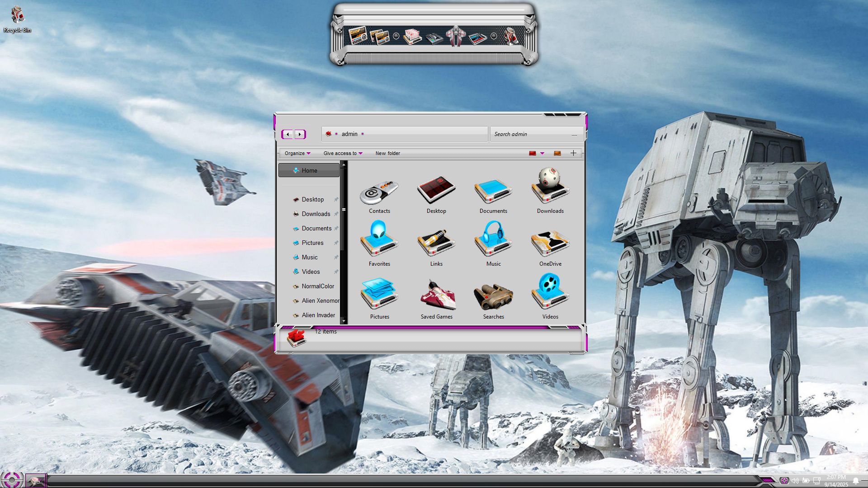Select Home in the navigation pane
Screen dimensions: 868x488
[309, 170]
